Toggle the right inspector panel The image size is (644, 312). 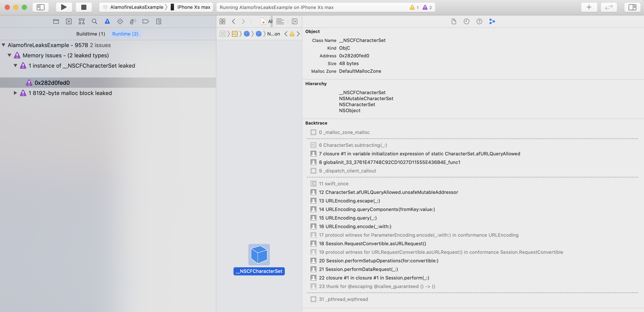(x=632, y=7)
